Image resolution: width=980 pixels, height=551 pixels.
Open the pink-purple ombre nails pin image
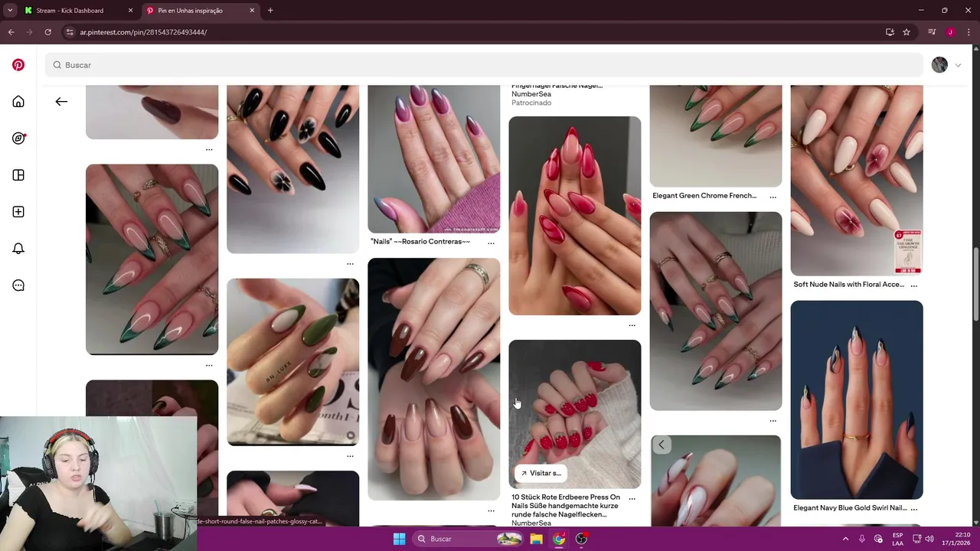tap(433, 158)
